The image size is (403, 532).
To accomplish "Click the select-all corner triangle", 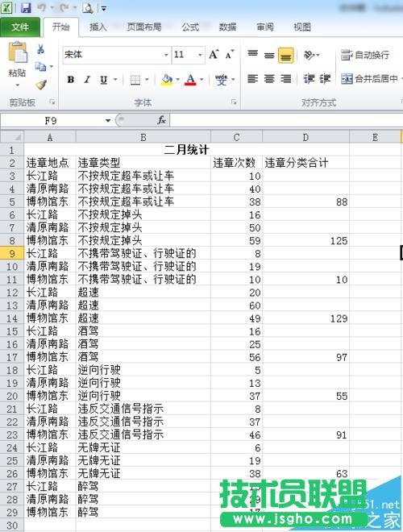I will 12,137.
